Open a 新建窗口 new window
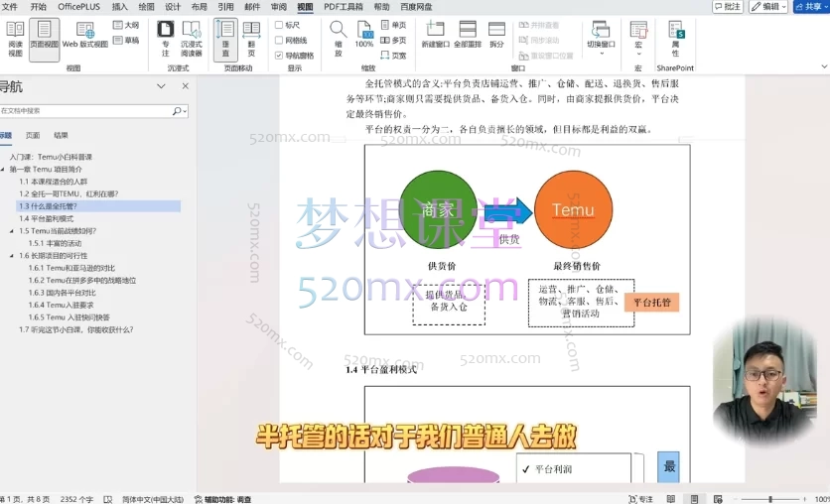Image resolution: width=830 pixels, height=504 pixels. [x=435, y=35]
